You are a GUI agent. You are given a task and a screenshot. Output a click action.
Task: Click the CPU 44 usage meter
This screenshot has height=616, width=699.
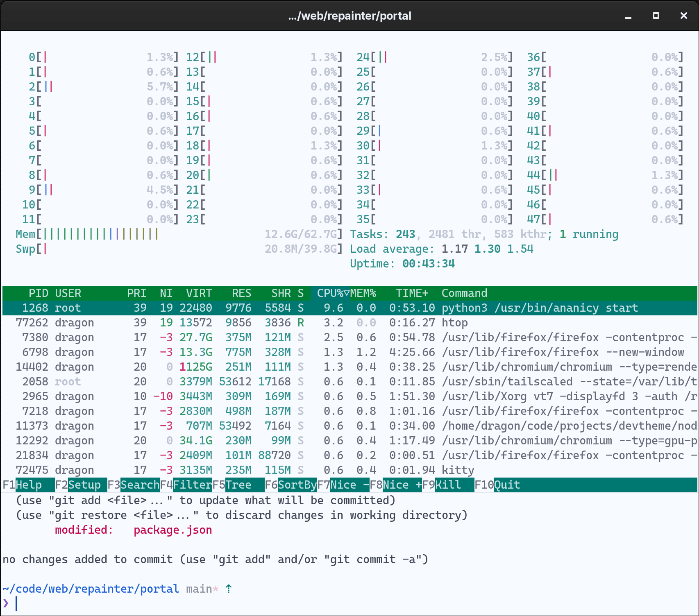[605, 175]
